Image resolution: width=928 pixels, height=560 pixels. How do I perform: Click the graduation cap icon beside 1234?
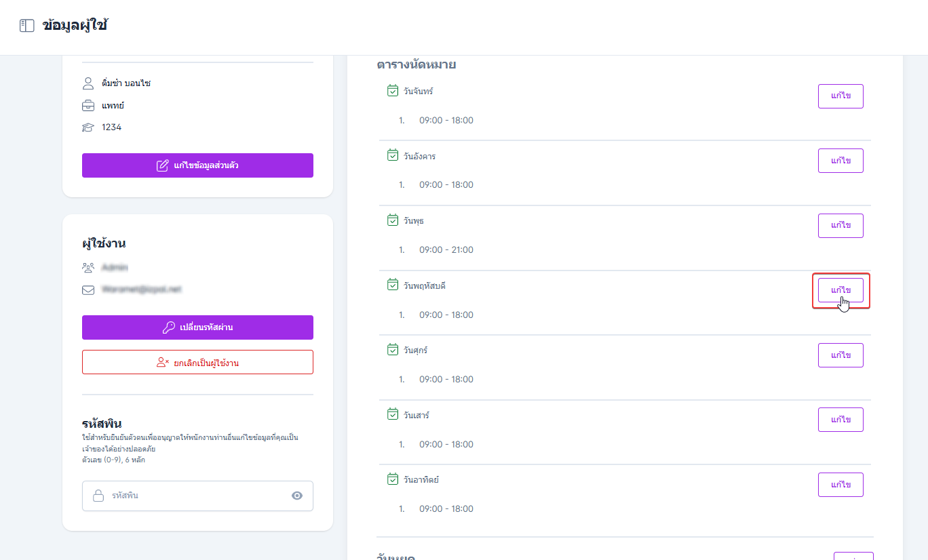[88, 127]
